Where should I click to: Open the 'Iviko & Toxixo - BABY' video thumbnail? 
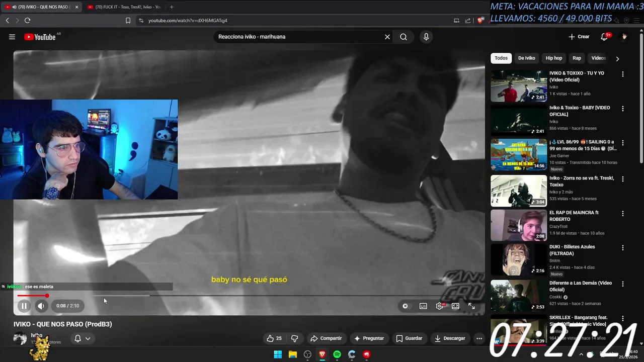[519, 120]
